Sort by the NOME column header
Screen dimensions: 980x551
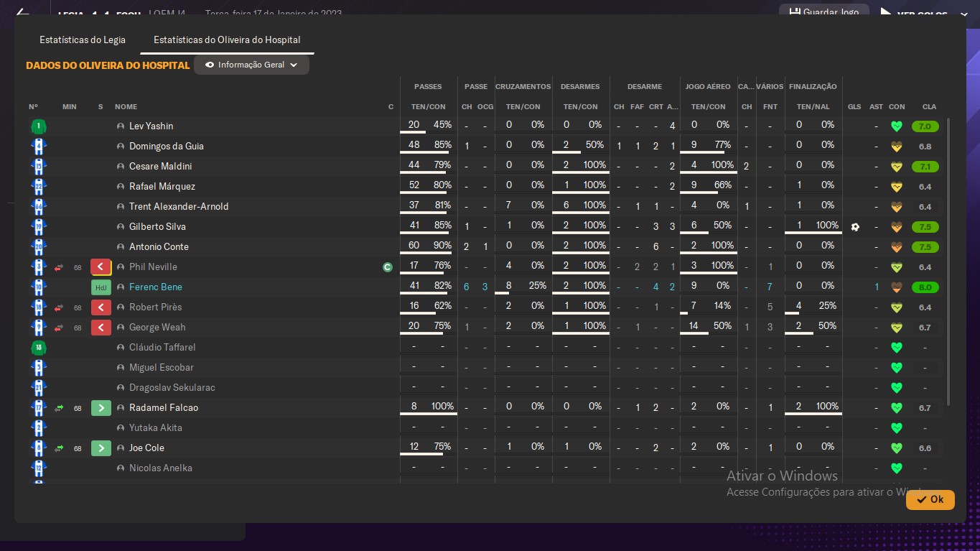pyautogui.click(x=126, y=107)
